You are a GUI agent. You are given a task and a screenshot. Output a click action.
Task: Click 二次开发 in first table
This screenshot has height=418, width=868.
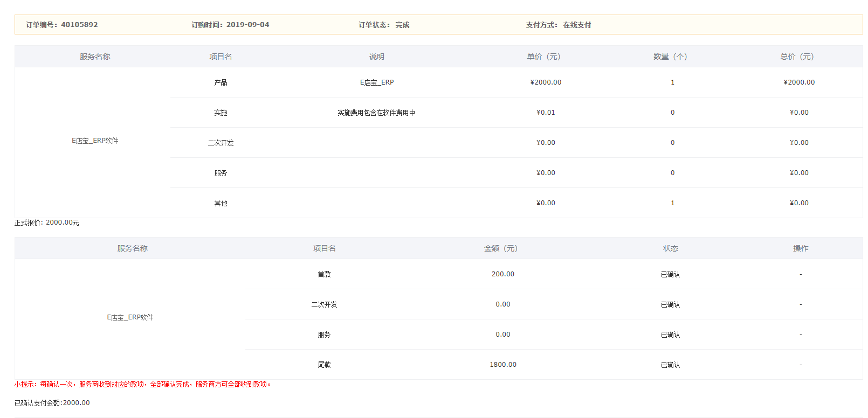point(221,143)
